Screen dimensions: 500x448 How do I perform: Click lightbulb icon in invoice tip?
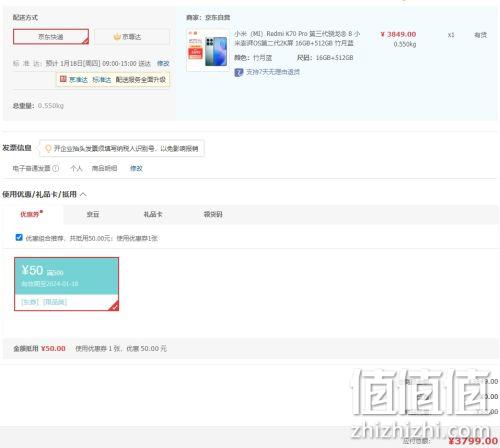pyautogui.click(x=48, y=148)
